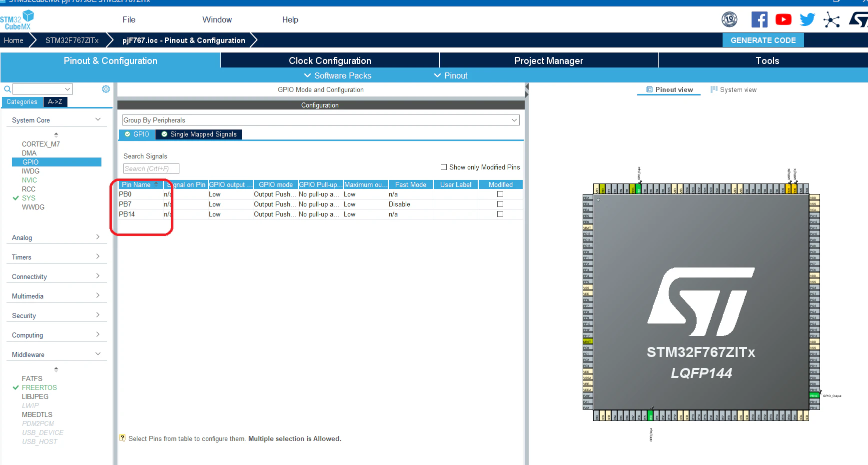
Task: Select Pinout view
Action: 669,89
